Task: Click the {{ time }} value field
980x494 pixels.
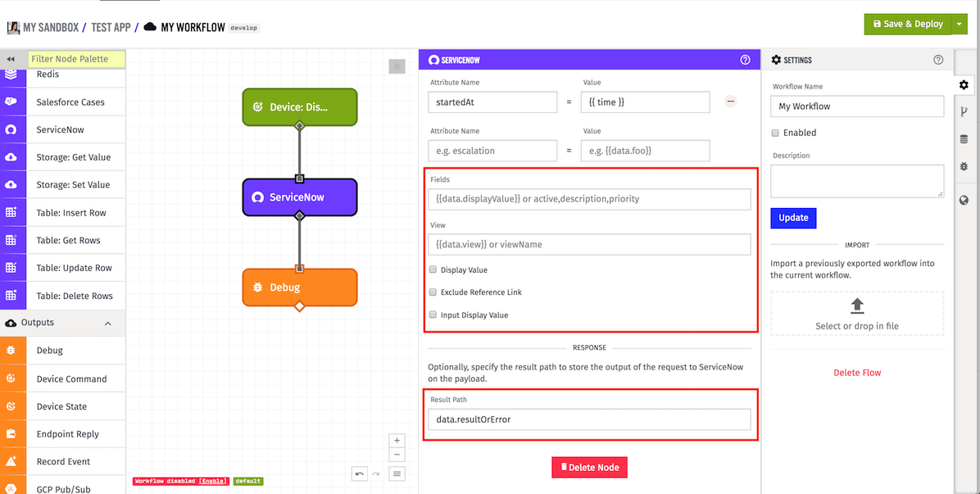Action: [645, 102]
